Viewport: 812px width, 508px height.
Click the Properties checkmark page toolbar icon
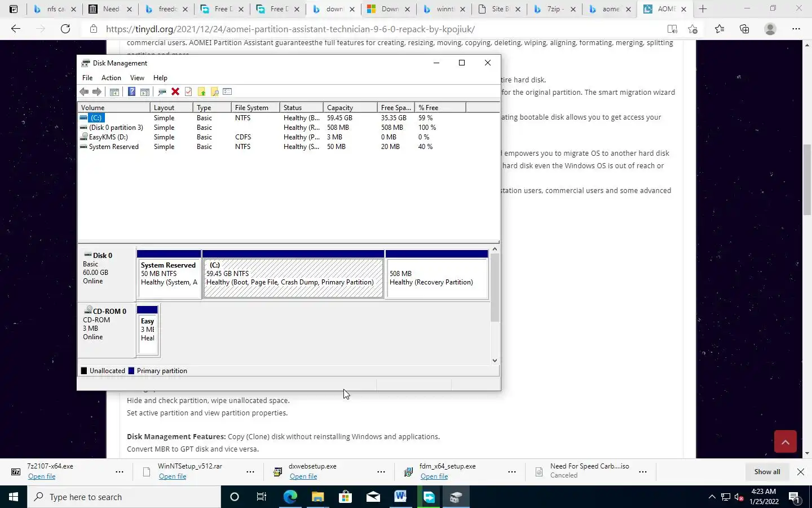[x=188, y=92]
